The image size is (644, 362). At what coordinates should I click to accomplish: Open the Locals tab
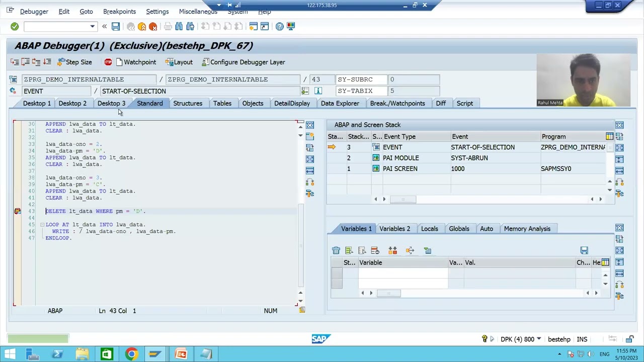coord(430,229)
